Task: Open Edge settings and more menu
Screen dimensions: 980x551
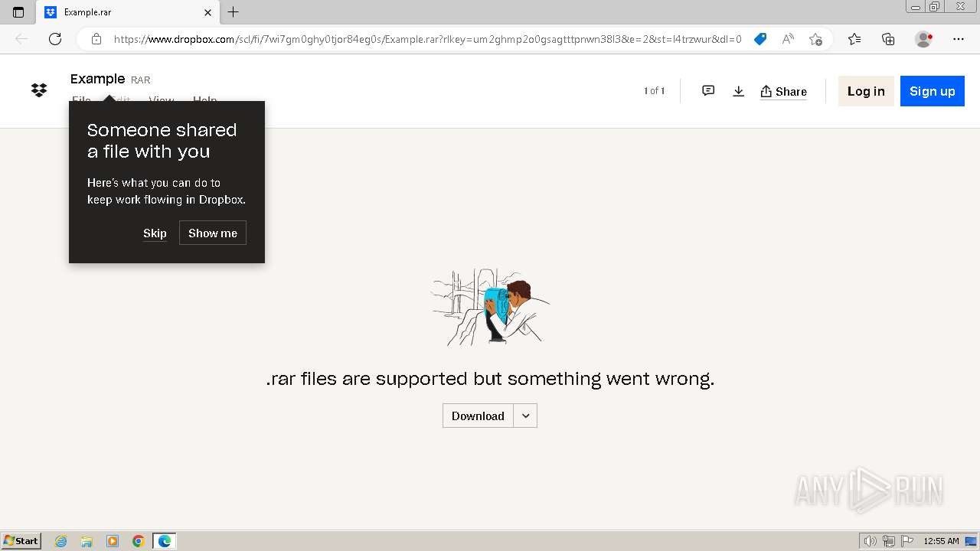Action: click(959, 39)
